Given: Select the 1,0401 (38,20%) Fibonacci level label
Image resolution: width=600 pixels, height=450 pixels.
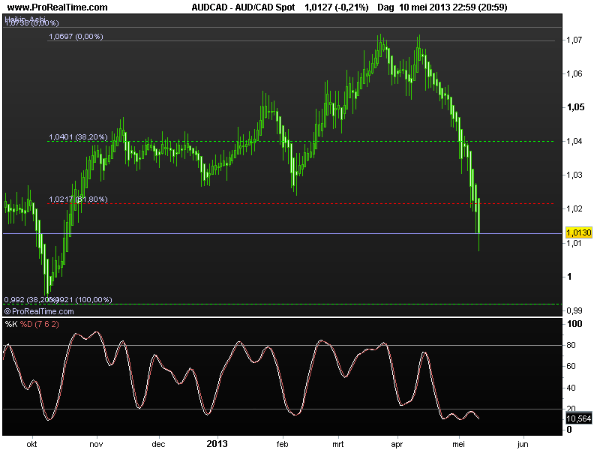Looking at the screenshot, I should pyautogui.click(x=78, y=137).
